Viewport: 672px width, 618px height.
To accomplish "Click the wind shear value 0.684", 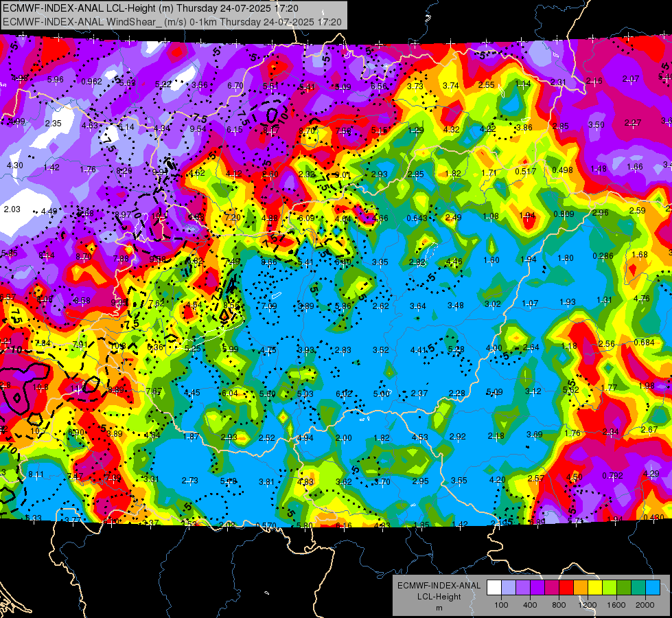I will (x=644, y=342).
